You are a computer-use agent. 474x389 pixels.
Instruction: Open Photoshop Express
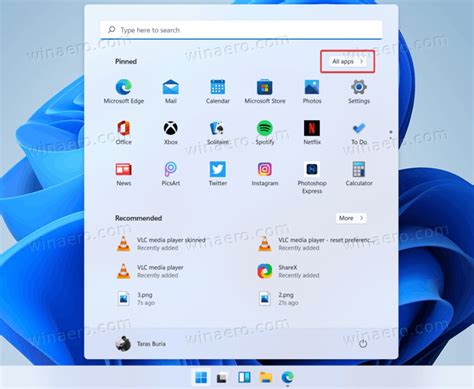click(312, 178)
